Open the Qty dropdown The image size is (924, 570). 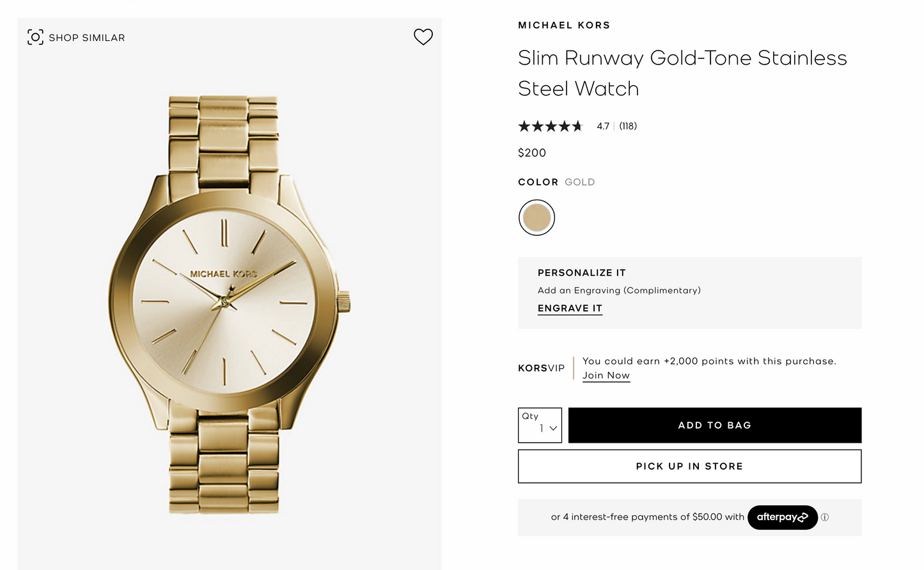coord(540,425)
